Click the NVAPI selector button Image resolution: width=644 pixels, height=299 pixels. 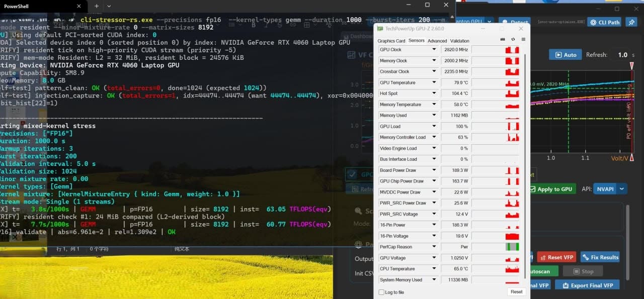(605, 189)
